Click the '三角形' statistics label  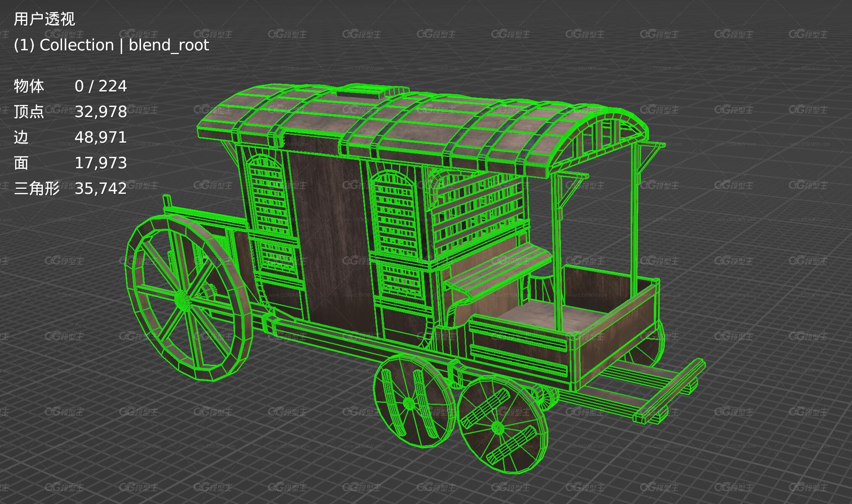click(x=37, y=188)
